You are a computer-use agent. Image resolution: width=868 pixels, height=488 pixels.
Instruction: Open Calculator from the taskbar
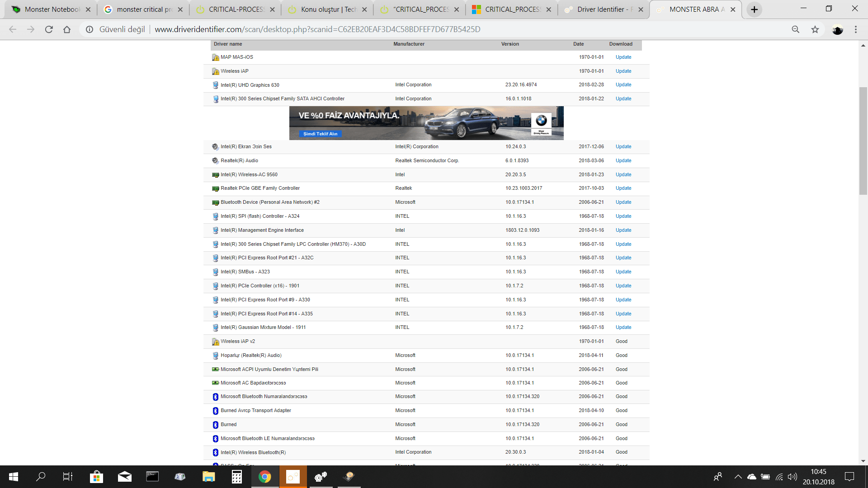pyautogui.click(x=236, y=477)
